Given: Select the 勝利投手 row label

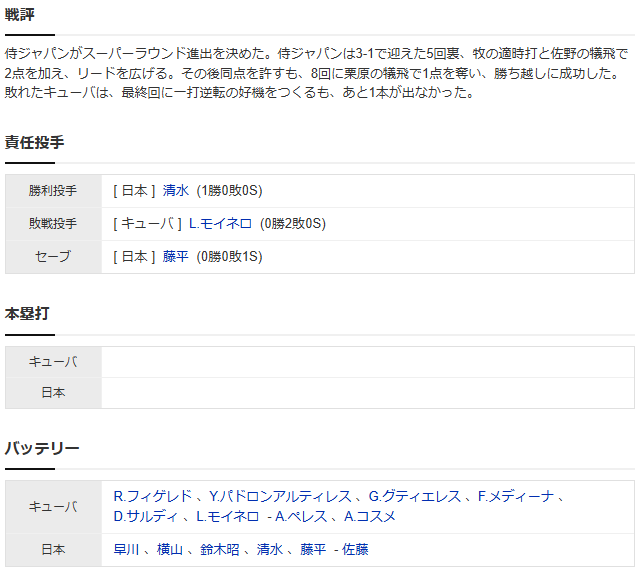Looking at the screenshot, I should pyautogui.click(x=53, y=191).
